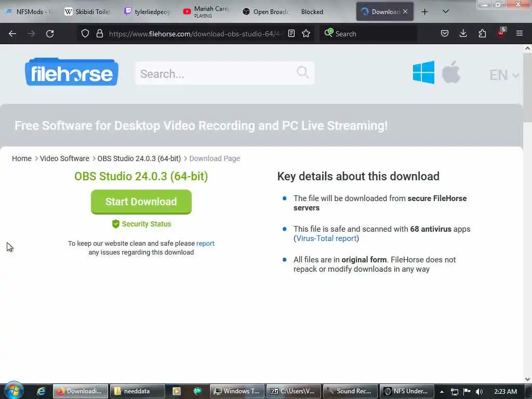The image size is (532, 399).
Task: Switch to the Skibidi Toilet Wikipedia tab
Action: pyautogui.click(x=87, y=12)
